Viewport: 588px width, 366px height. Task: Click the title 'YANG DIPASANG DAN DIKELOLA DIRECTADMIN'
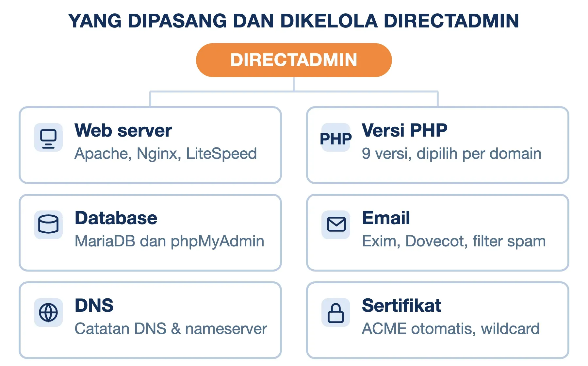tap(294, 21)
